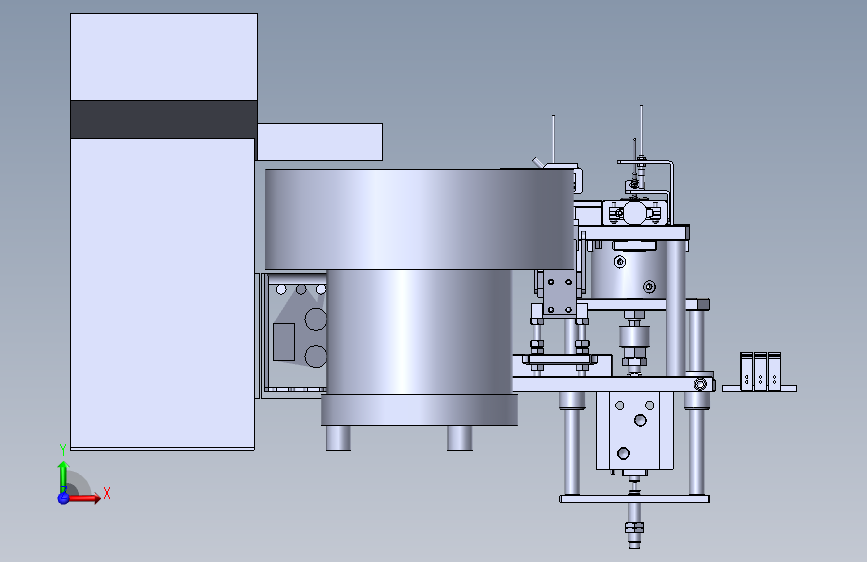Click the green Y axis arrow of triad
The height and width of the screenshot is (562, 867).
click(x=64, y=476)
